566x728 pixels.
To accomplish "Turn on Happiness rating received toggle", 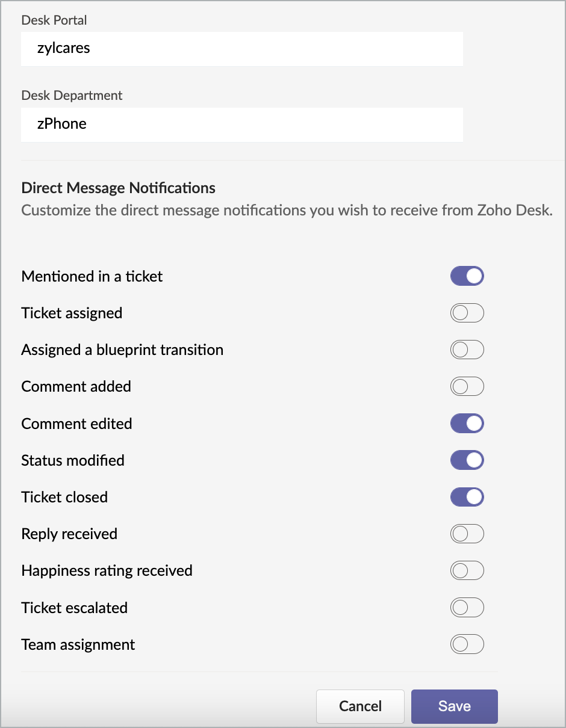I will (467, 571).
